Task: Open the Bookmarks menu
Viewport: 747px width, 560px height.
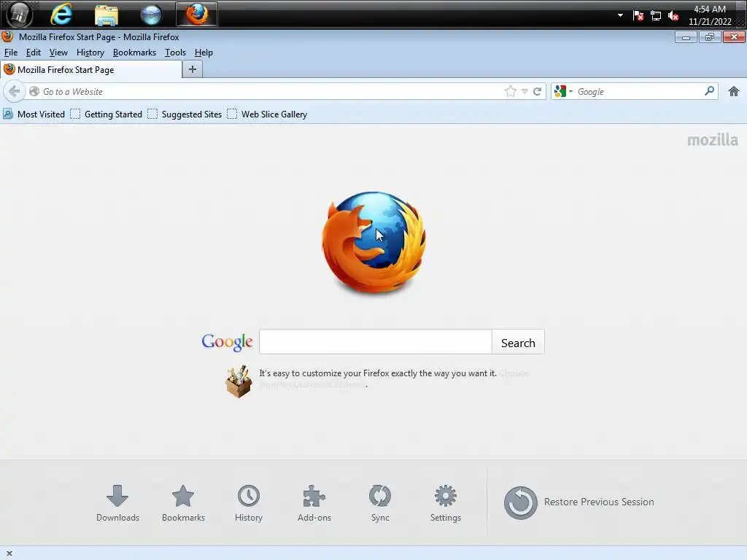Action: [134, 52]
